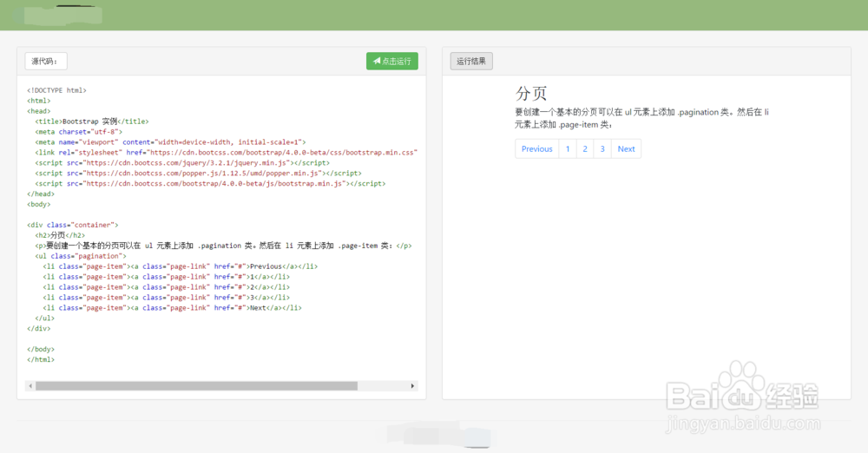Click the closing </html> code line
Screen dimensions: 868x453
pyautogui.click(x=41, y=359)
